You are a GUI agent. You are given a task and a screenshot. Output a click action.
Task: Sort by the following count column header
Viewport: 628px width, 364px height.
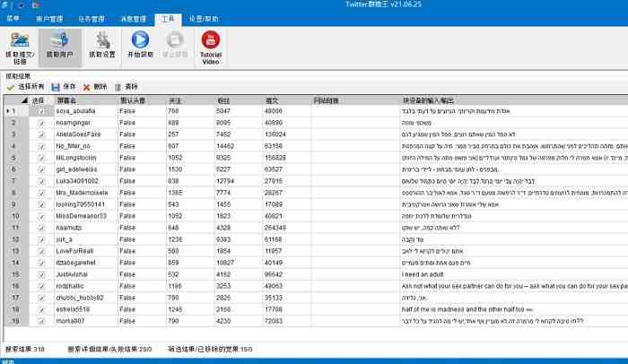pyautogui.click(x=190, y=100)
